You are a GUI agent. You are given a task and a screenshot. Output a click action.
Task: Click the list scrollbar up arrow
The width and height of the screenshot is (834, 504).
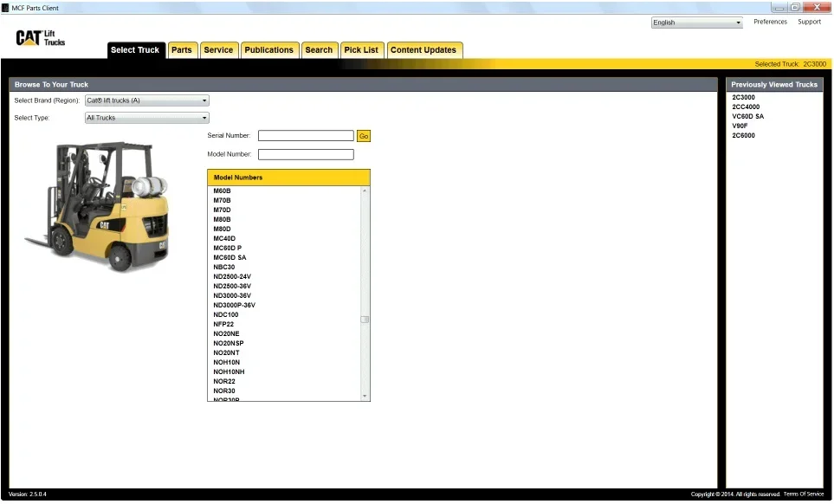pos(365,191)
